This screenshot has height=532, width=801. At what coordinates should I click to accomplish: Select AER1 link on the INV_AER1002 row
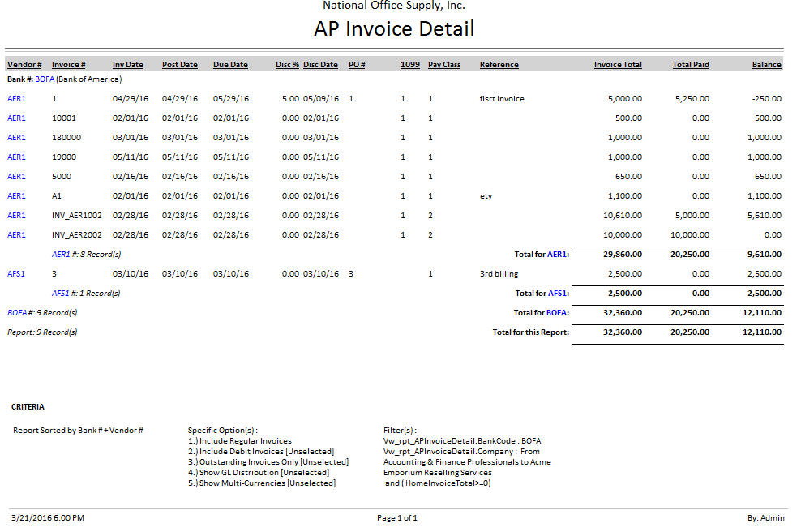(16, 216)
